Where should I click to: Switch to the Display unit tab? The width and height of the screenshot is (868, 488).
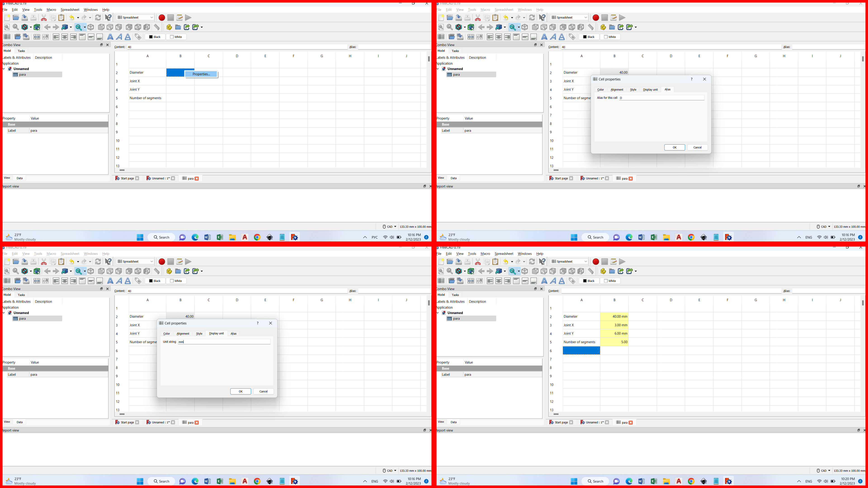[x=217, y=333]
